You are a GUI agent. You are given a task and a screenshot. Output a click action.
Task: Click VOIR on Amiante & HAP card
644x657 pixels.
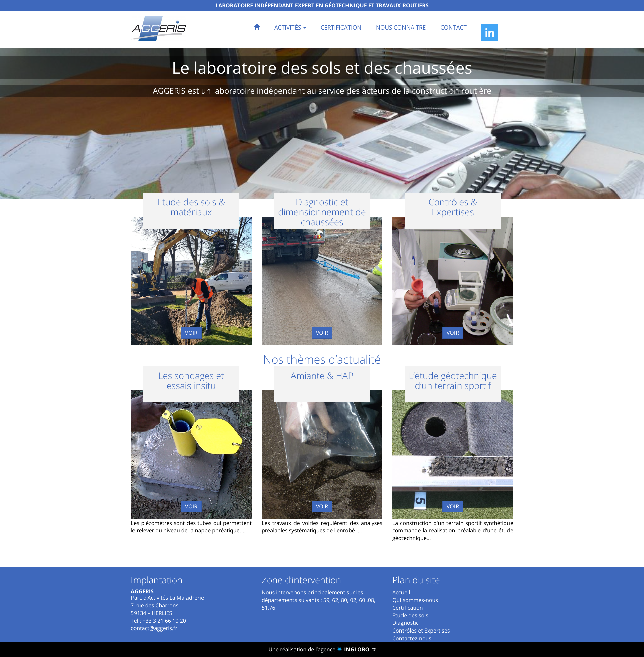pos(322,506)
